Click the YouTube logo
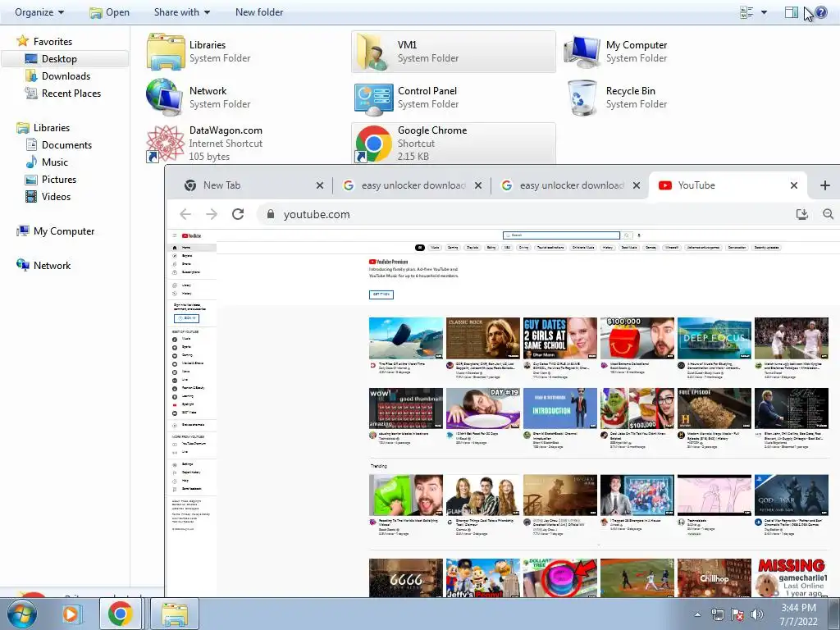Screen dimensions: 840x630 point(191,235)
